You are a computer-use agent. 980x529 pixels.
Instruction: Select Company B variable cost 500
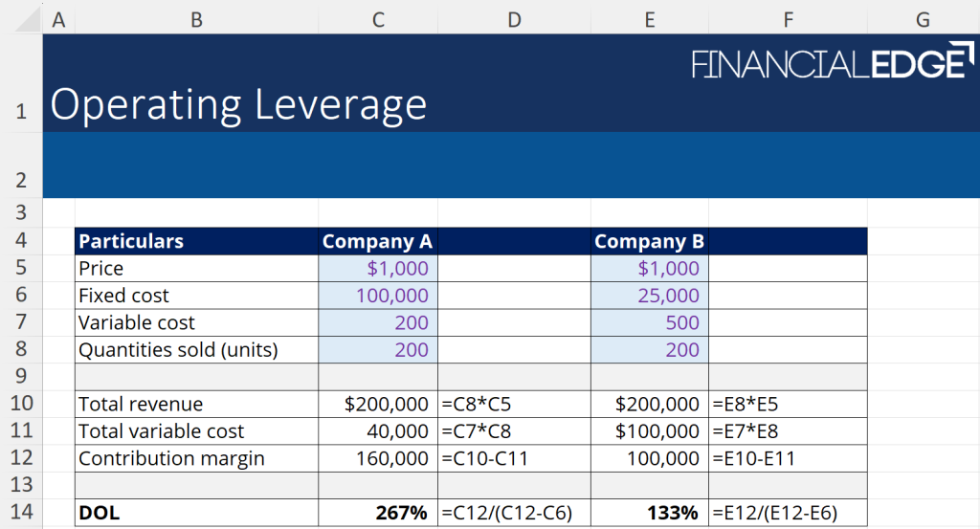coord(650,322)
